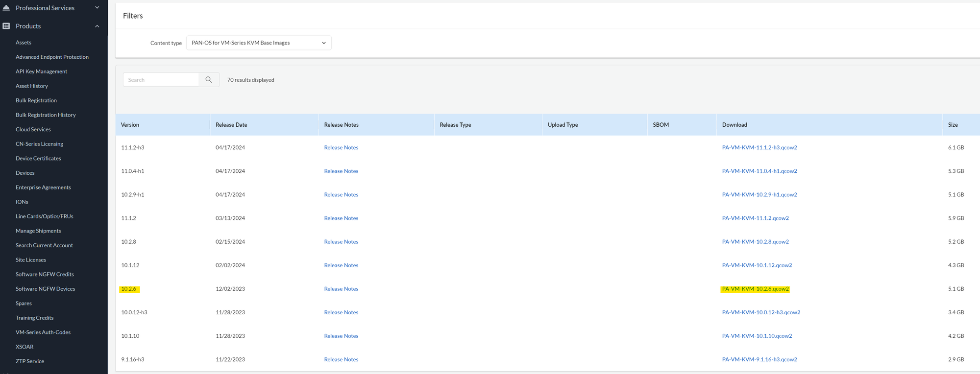
Task: Focus the Search input field
Action: 161,80
